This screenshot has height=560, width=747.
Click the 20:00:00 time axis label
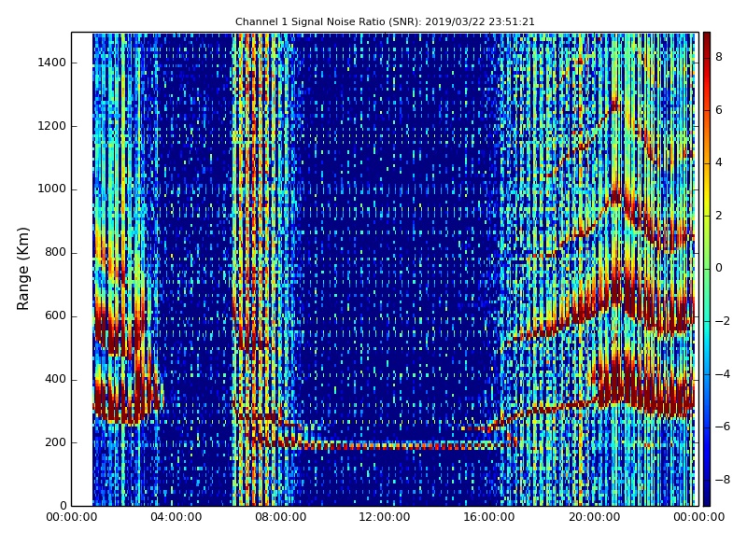tap(594, 517)
